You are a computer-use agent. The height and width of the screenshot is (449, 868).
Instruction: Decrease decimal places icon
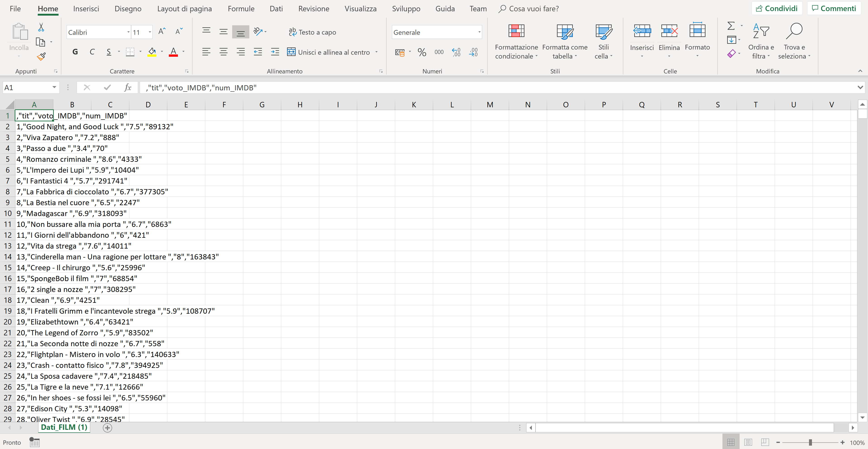(473, 52)
